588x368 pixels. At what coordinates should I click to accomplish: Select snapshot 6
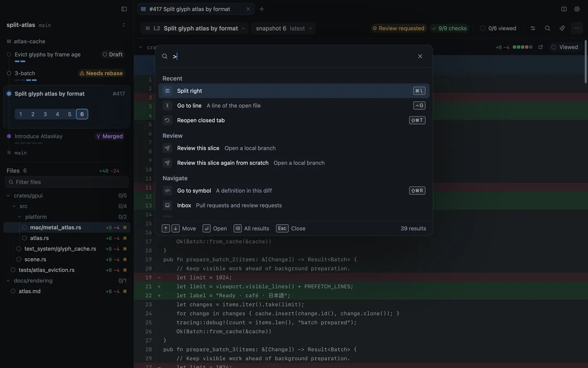pos(82,114)
